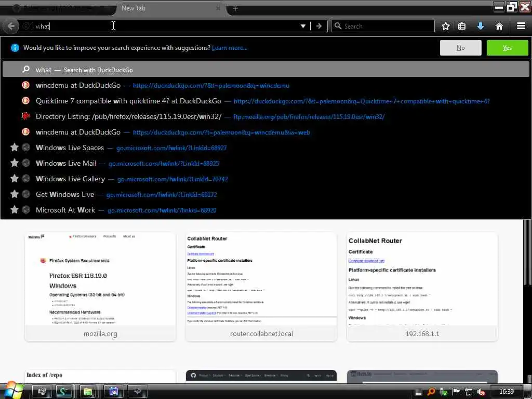Show bookmarks list icon in toolbar
Viewport: 532px width, 399px height.
(x=462, y=26)
